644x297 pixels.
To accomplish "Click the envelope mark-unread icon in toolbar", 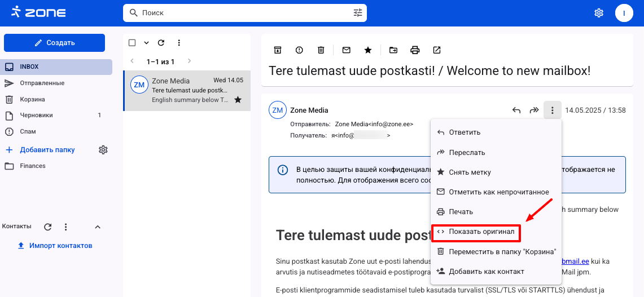I will pos(347,50).
